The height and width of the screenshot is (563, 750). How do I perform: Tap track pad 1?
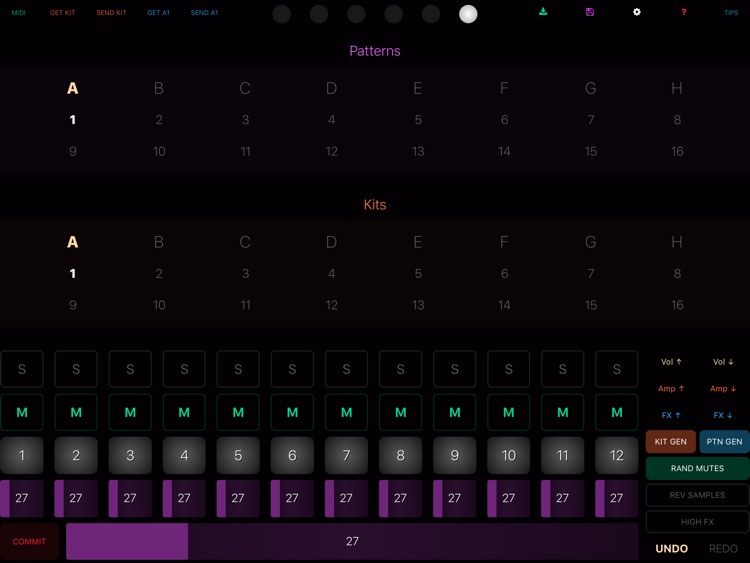click(22, 455)
